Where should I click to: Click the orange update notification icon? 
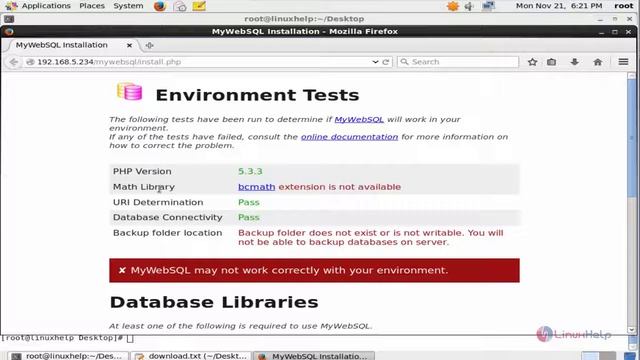click(453, 6)
